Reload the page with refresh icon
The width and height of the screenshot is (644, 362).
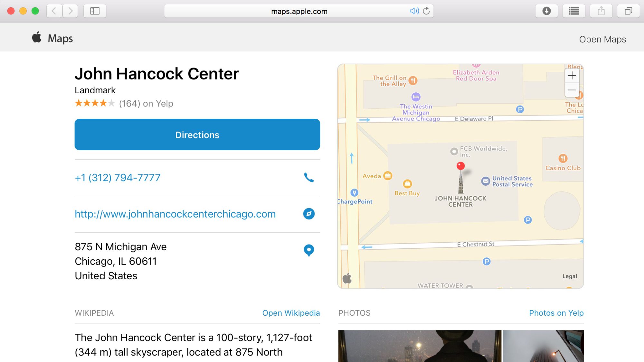(426, 11)
